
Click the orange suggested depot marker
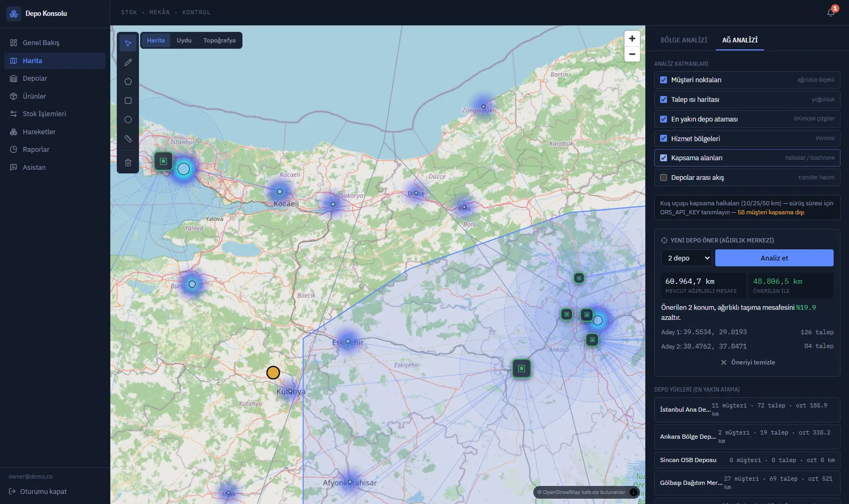click(x=273, y=373)
